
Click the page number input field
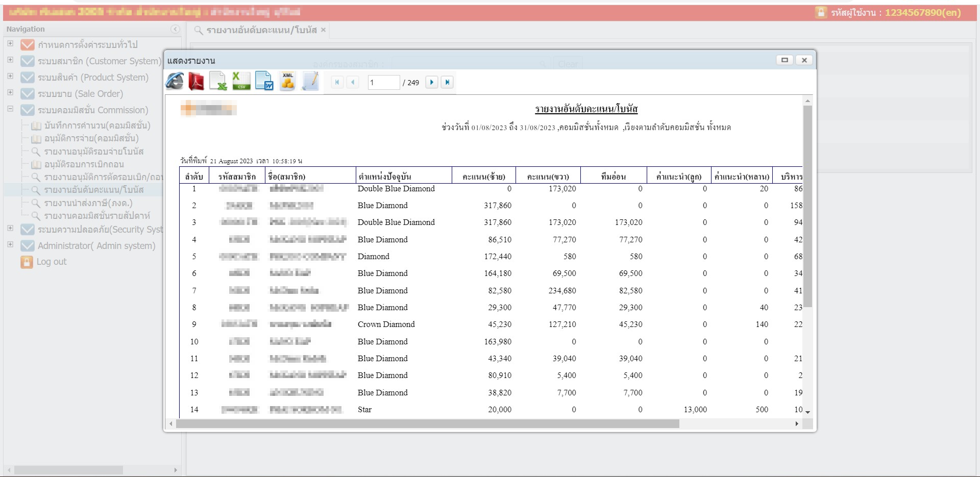(383, 83)
